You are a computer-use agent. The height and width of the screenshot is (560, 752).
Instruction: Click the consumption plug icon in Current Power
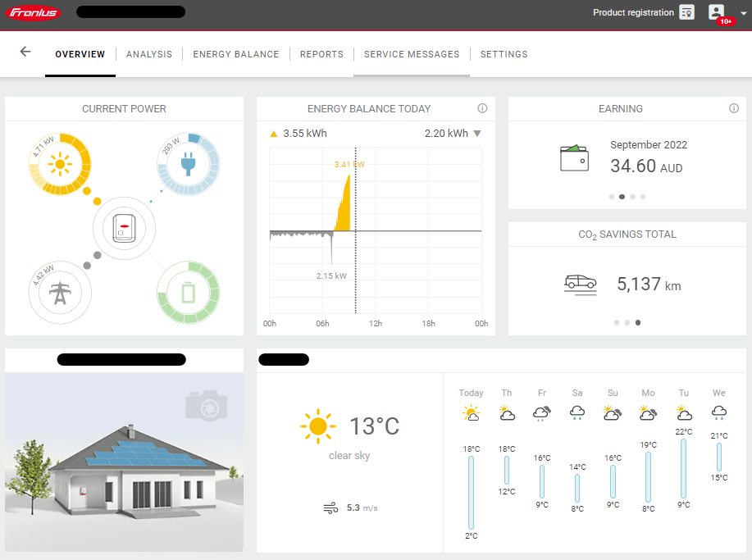188,162
